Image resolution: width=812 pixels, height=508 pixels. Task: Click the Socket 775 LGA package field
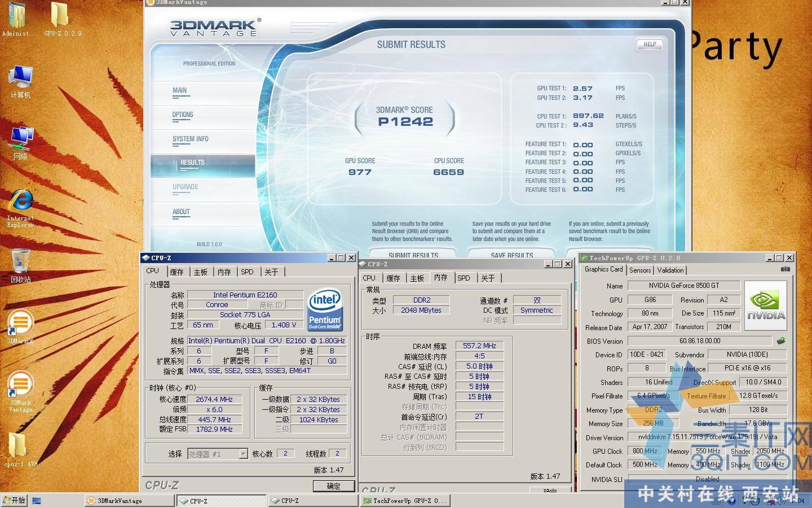click(245, 315)
